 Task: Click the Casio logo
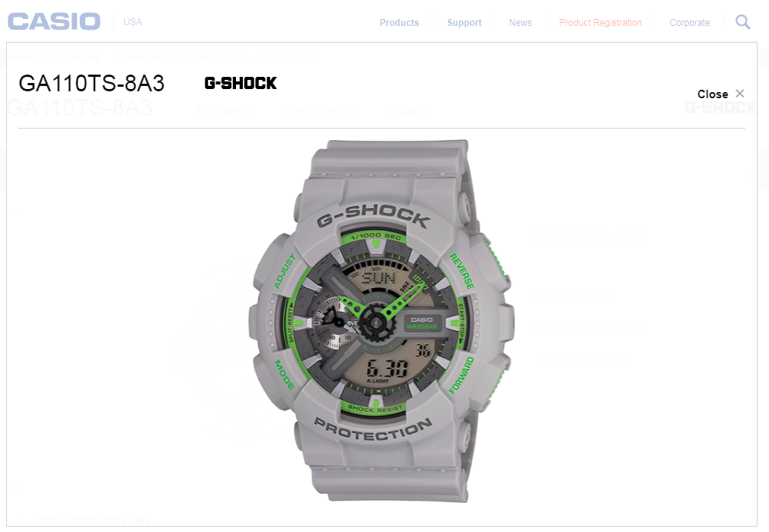(54, 21)
